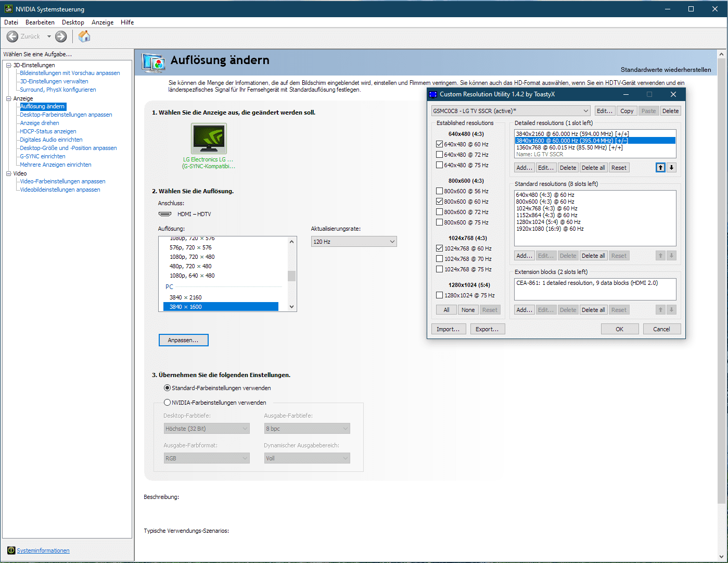Collapse the 3D-Einstellungen tree node
The height and width of the screenshot is (563, 728).
[8, 65]
